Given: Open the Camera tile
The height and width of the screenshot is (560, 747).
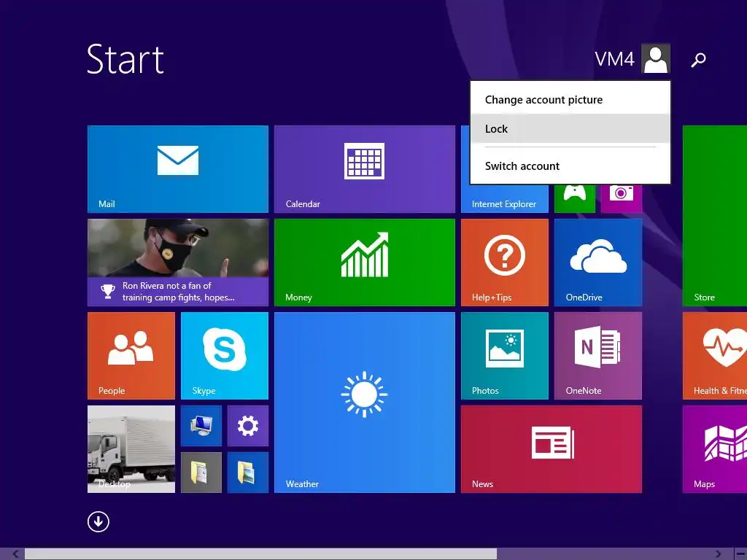Looking at the screenshot, I should coord(622,198).
